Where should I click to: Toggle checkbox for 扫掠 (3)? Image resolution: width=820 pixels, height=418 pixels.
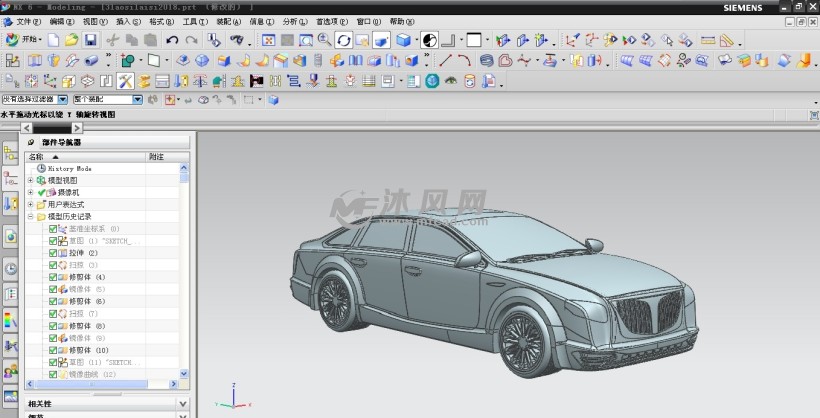pos(53,265)
